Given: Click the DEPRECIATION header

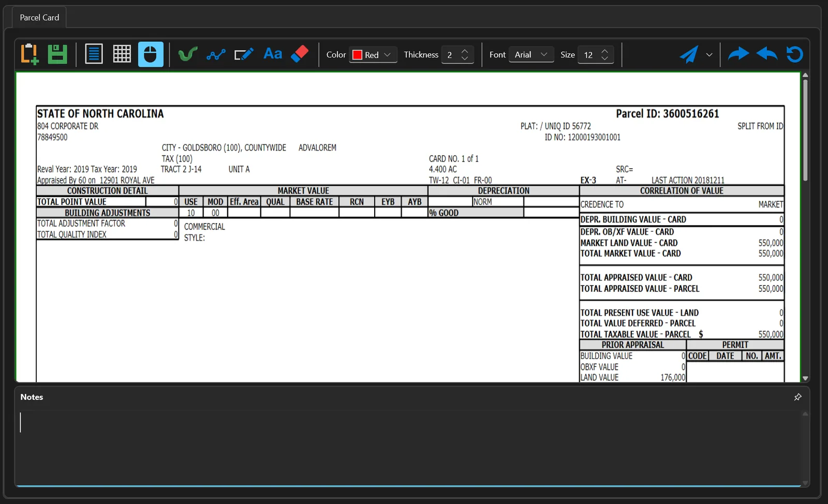Looking at the screenshot, I should click(x=504, y=191).
